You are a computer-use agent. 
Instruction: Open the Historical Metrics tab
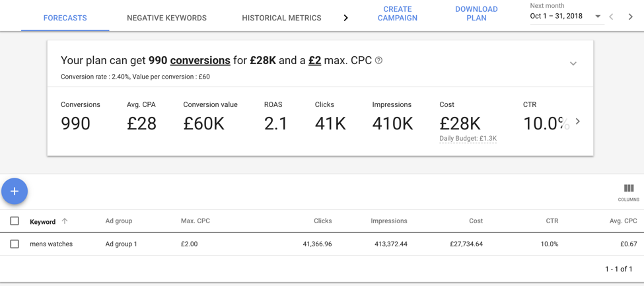click(281, 18)
